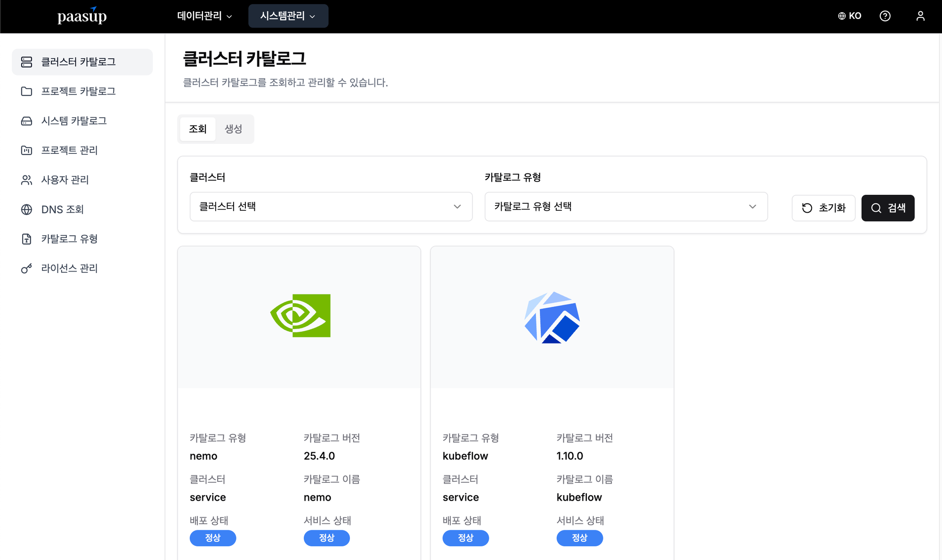Open 라이선스 관리 in sidebar

82,268
